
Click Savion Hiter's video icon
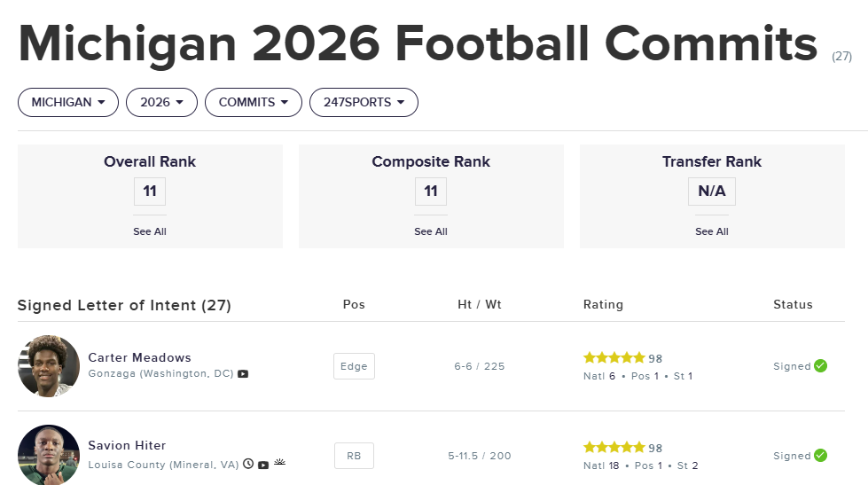(263, 464)
